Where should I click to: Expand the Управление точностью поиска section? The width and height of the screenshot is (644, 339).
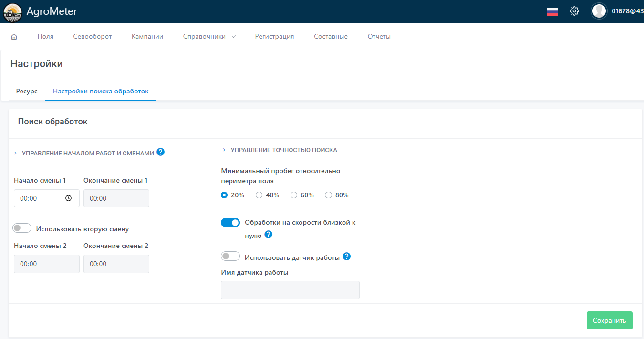(224, 149)
